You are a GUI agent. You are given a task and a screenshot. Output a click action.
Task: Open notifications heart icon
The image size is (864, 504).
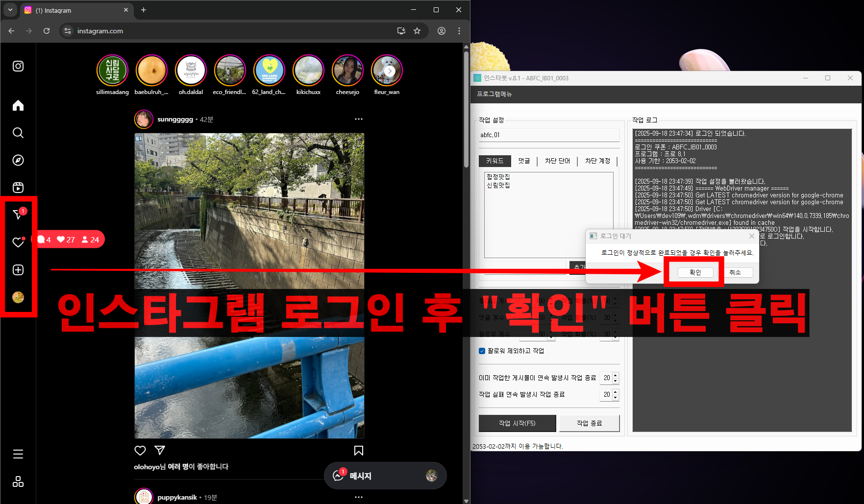[x=18, y=242]
